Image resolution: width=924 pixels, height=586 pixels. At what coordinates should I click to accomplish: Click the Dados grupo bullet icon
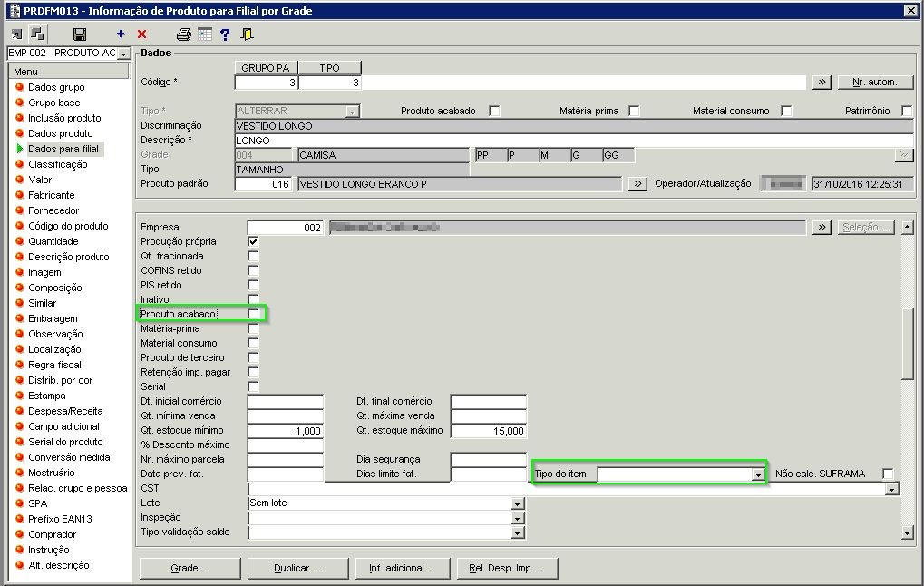tap(19, 87)
